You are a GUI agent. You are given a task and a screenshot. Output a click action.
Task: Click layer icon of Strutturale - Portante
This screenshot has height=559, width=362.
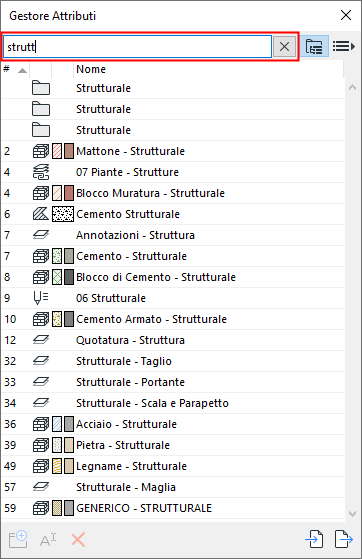[41, 382]
